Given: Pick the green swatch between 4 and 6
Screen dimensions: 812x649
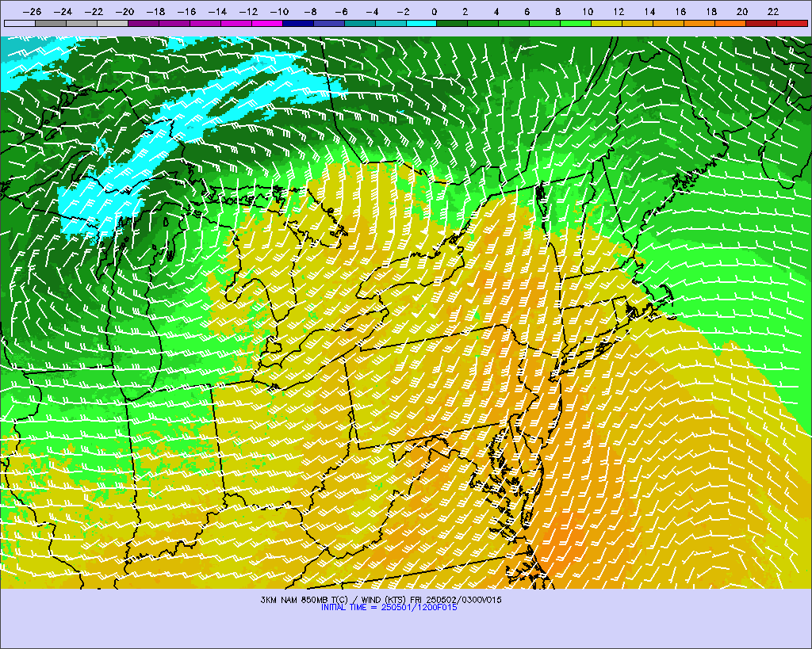Looking at the screenshot, I should tap(514, 23).
